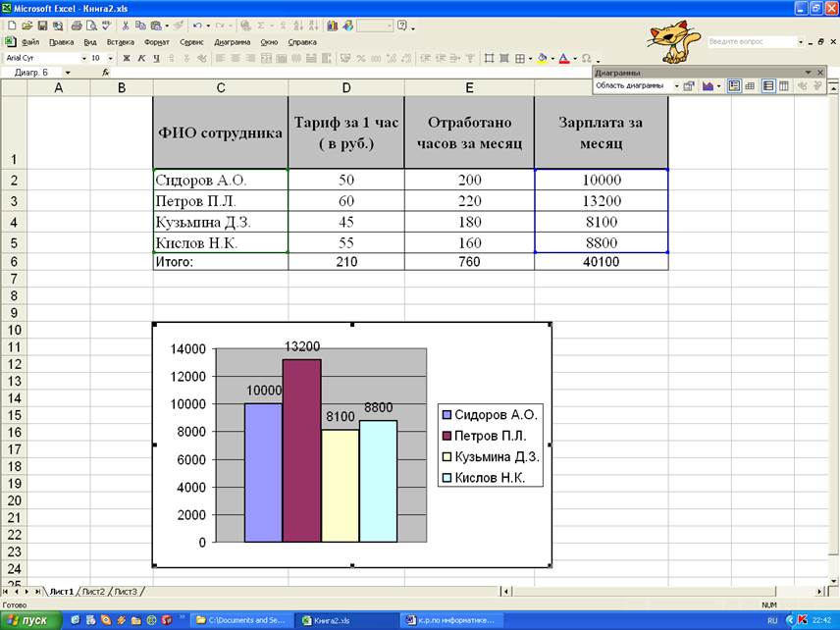Click the Введите вопрос help field
Screen dimensions: 840x630
(750, 42)
